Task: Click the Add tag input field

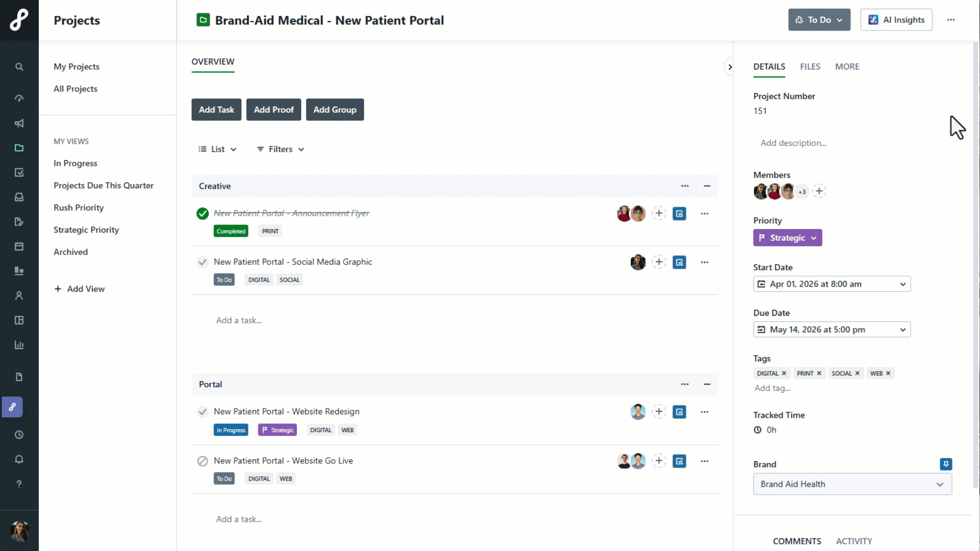Action: 772,388
